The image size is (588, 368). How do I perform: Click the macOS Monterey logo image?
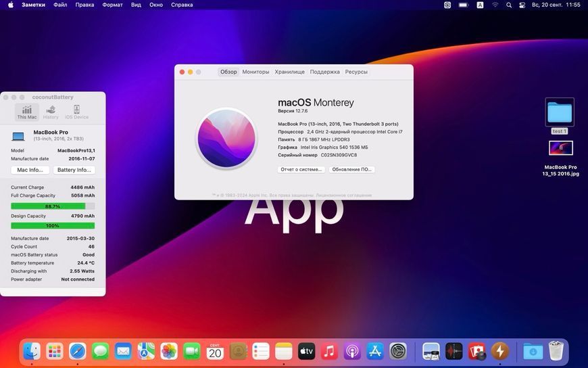(x=226, y=139)
